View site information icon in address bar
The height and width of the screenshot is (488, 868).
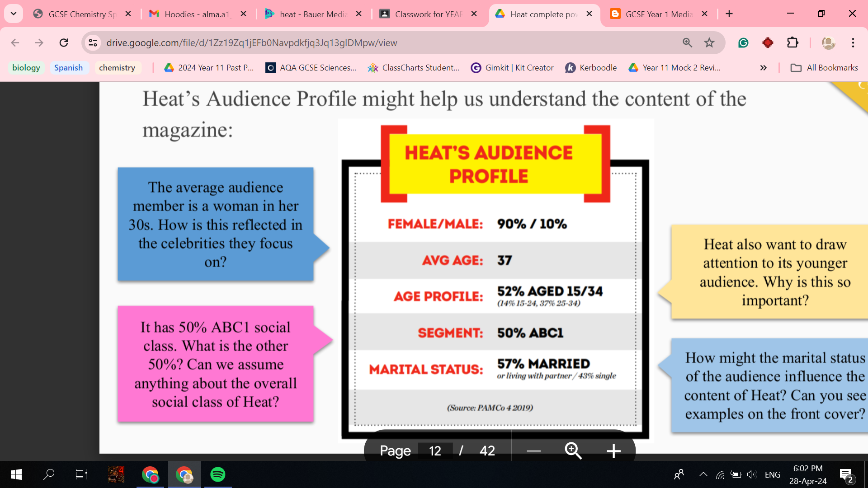point(93,42)
